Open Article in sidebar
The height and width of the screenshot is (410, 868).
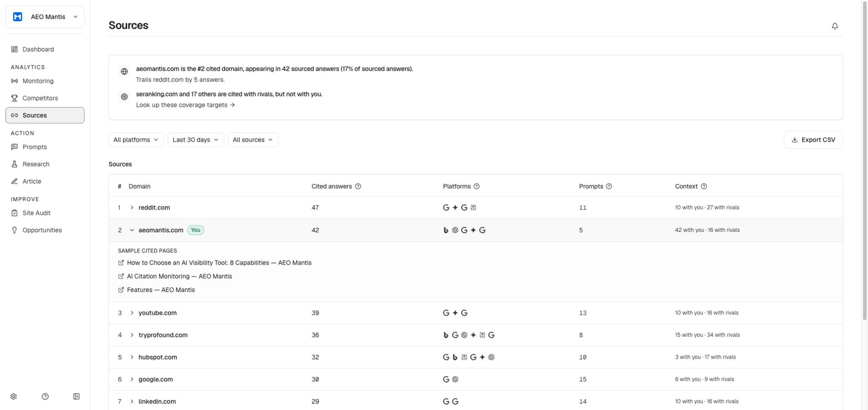pos(45,181)
